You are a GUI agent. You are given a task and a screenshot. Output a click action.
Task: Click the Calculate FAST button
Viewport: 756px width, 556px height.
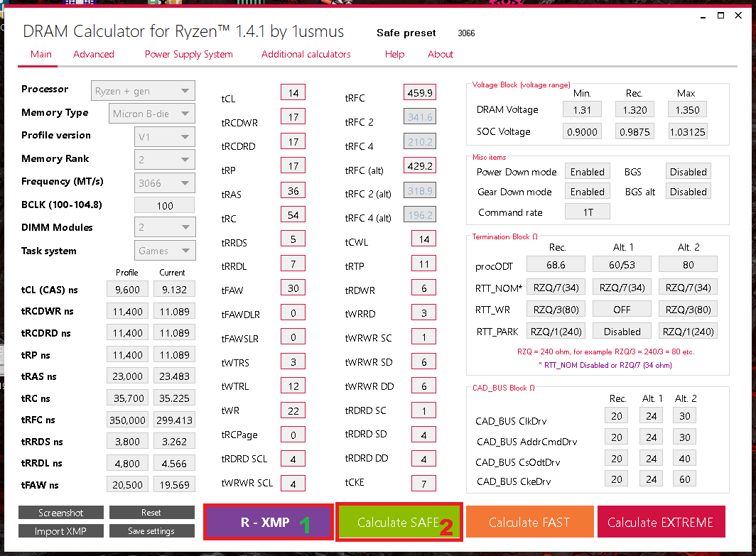tap(529, 523)
